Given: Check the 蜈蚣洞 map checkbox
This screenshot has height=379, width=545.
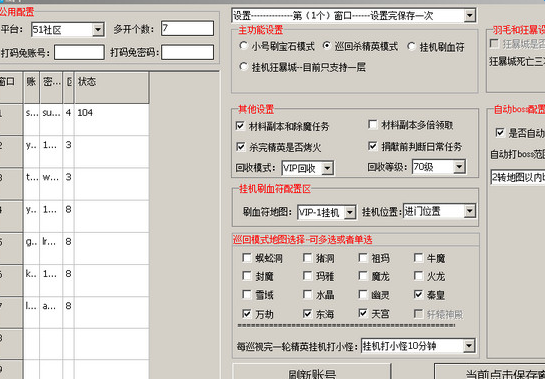Looking at the screenshot, I should [x=247, y=258].
